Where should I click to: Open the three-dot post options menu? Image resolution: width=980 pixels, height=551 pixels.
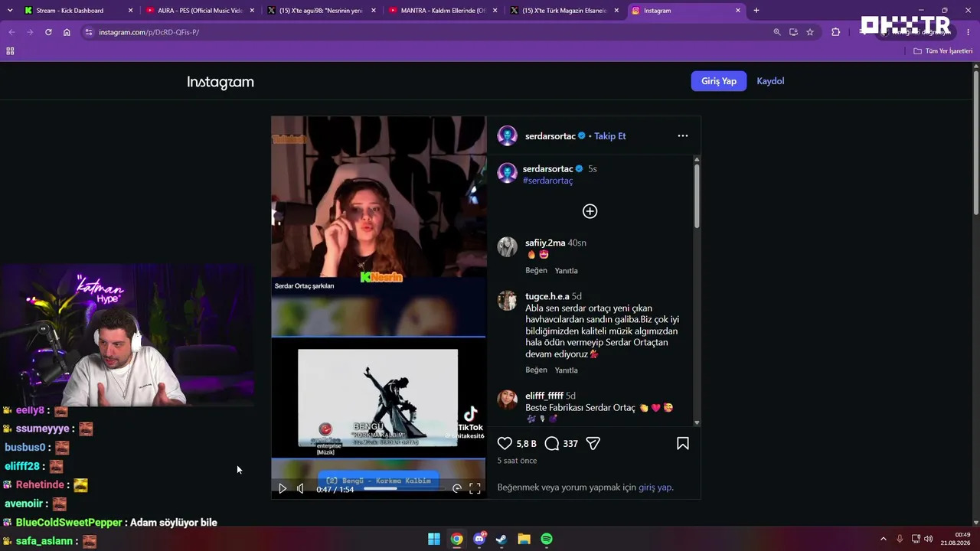(x=683, y=136)
